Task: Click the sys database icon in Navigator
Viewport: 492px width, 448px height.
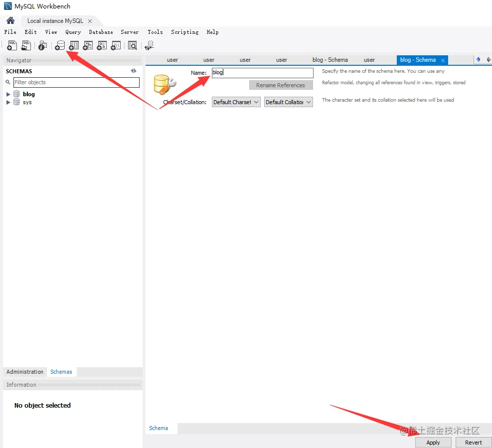Action: tap(16, 102)
